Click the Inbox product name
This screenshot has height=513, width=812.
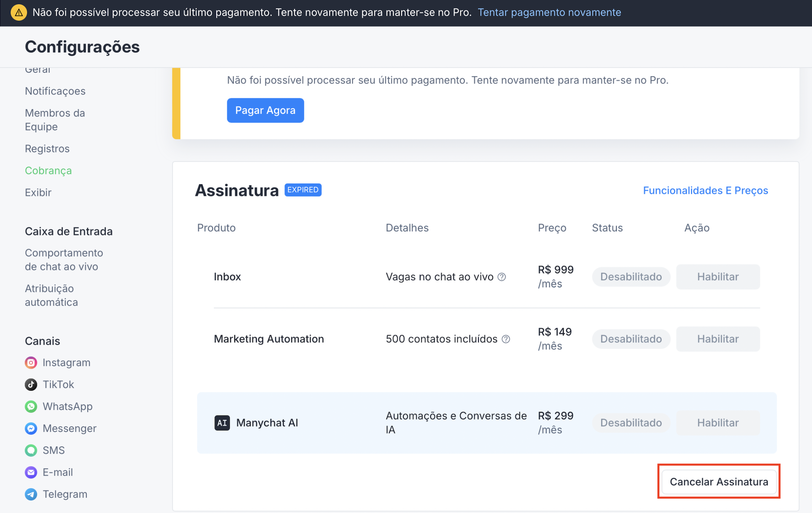227,277
